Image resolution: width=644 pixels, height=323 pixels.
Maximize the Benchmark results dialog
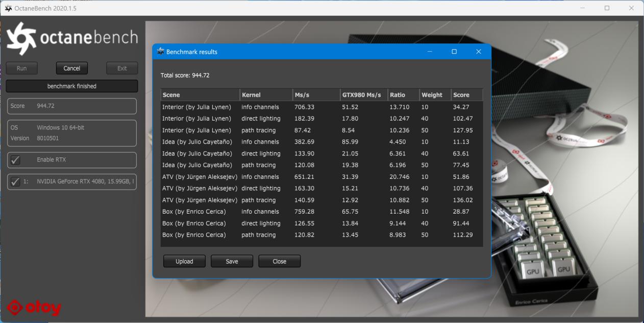[x=454, y=52]
